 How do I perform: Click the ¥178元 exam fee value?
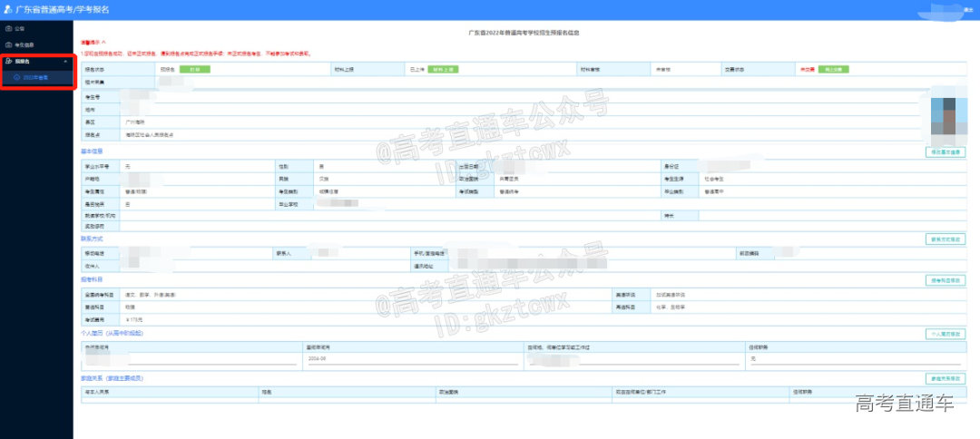point(133,320)
